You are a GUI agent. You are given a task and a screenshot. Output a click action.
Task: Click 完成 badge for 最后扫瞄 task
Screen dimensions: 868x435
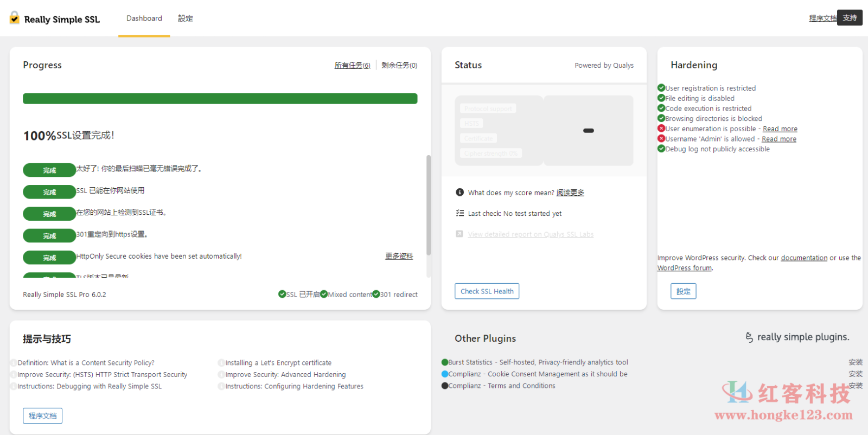[x=49, y=170]
